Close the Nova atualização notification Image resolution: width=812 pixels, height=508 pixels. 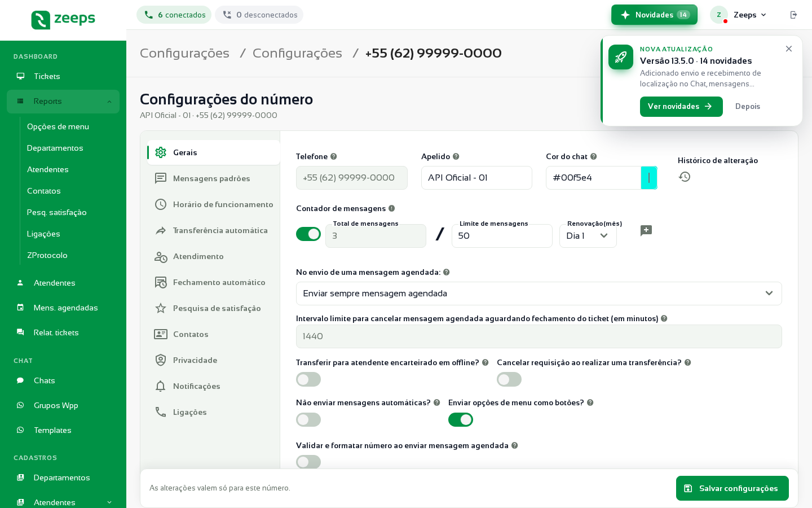point(789,49)
